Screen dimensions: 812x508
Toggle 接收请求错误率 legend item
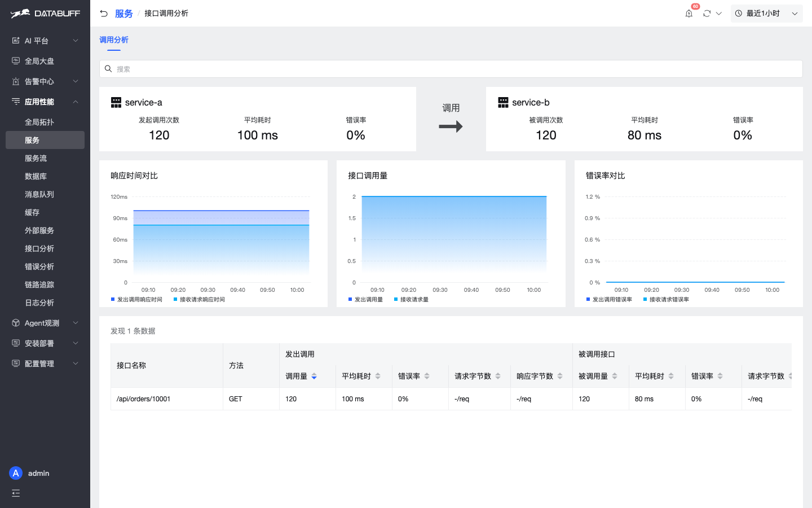(666, 300)
